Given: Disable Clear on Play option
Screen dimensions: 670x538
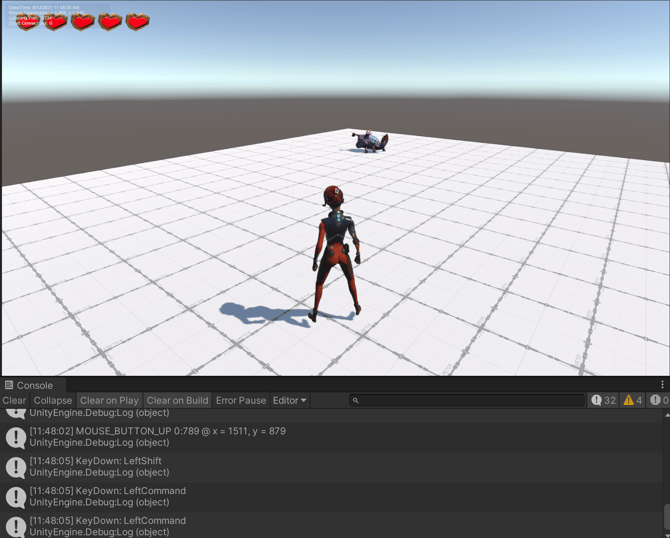Looking at the screenshot, I should pos(109,400).
